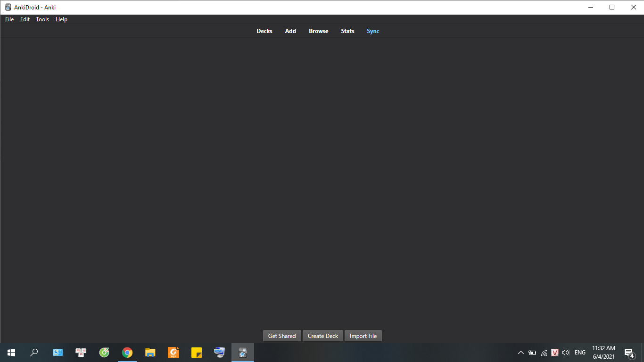This screenshot has width=644, height=362.
Task: Click the red V tray icon
Action: pyautogui.click(x=555, y=353)
